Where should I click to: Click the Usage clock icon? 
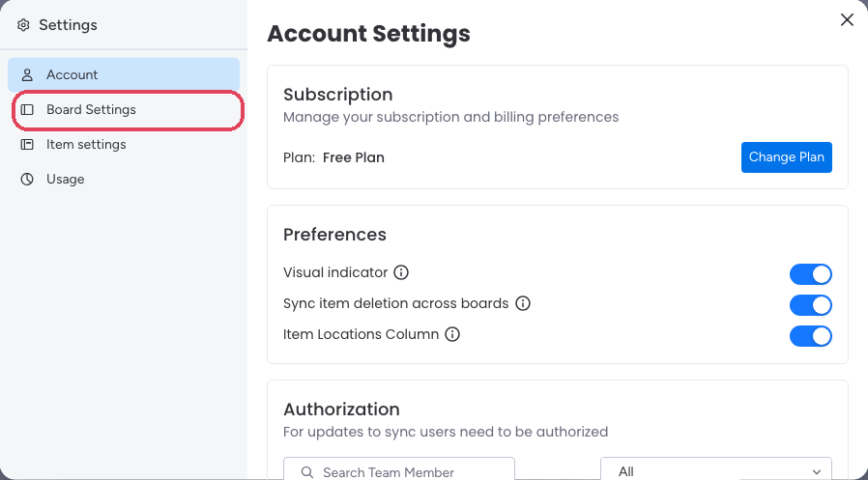click(27, 180)
